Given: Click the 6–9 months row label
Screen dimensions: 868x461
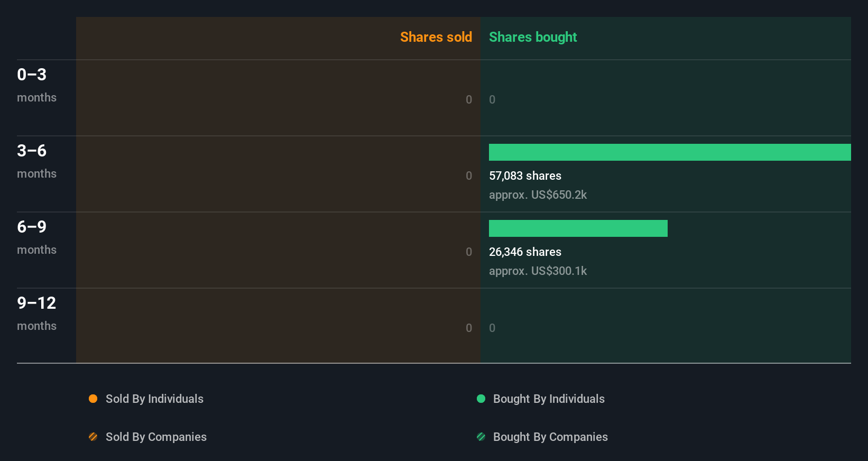Looking at the screenshot, I should [x=36, y=237].
